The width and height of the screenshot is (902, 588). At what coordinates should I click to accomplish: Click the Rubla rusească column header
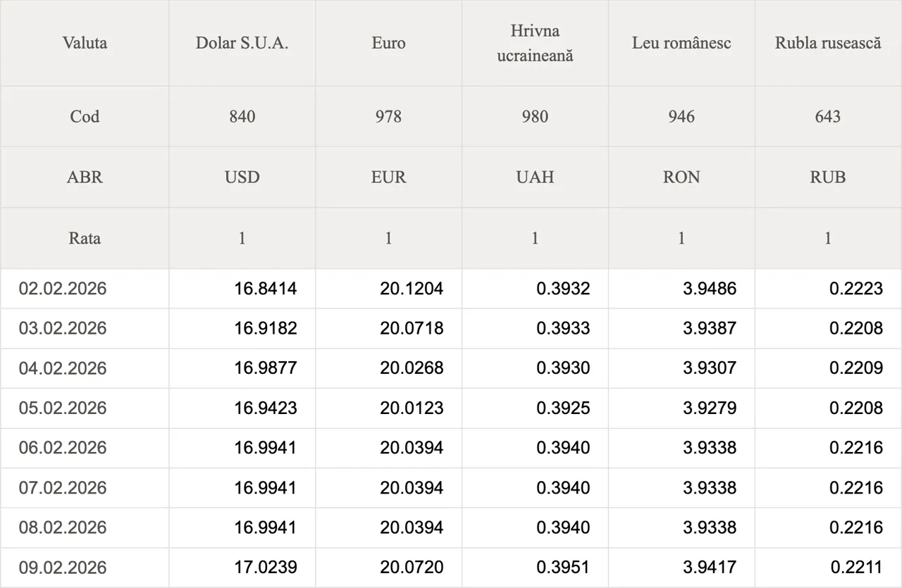(828, 43)
